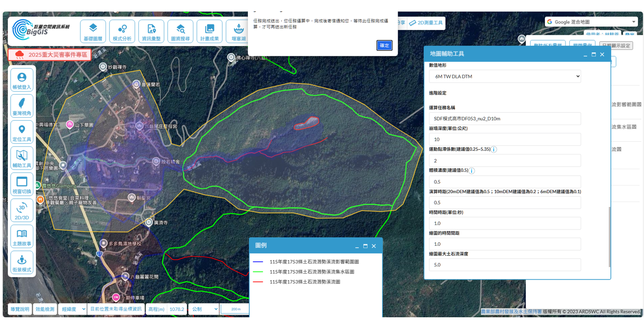Toggle the 視窗切換 window switch
This screenshot has height=331, width=644.
(x=22, y=184)
